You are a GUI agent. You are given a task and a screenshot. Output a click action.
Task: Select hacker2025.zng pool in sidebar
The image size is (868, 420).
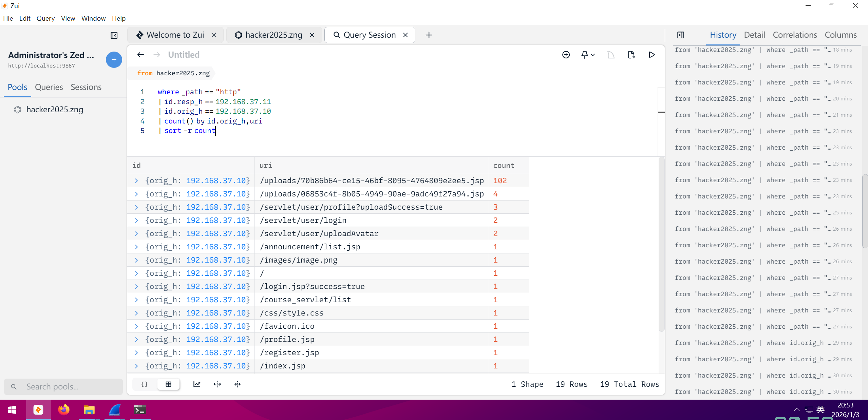point(54,110)
